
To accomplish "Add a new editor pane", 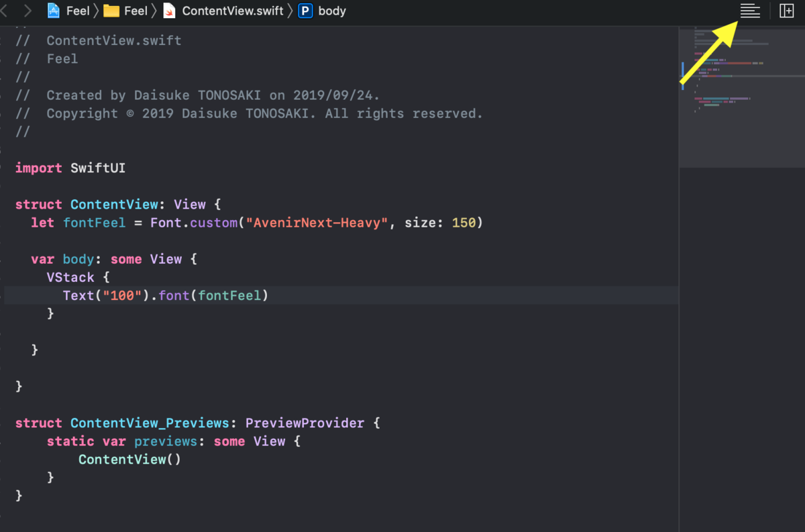I will (786, 11).
